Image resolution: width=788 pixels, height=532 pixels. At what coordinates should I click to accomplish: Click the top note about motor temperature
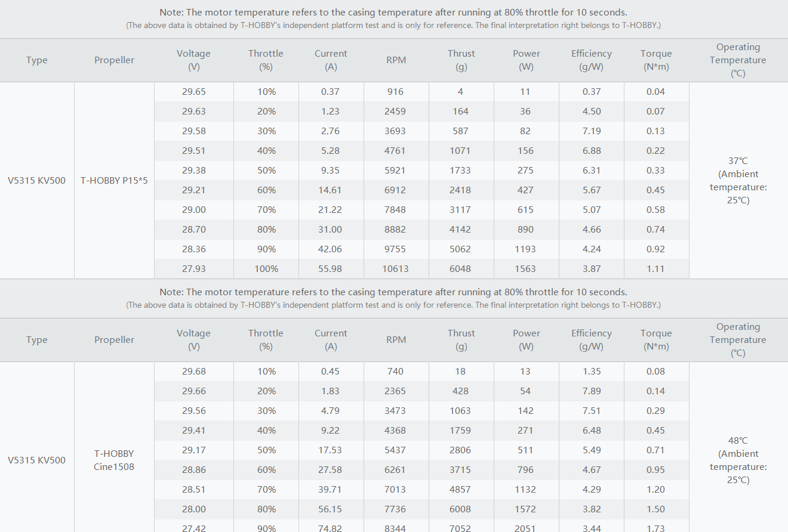tap(393, 12)
